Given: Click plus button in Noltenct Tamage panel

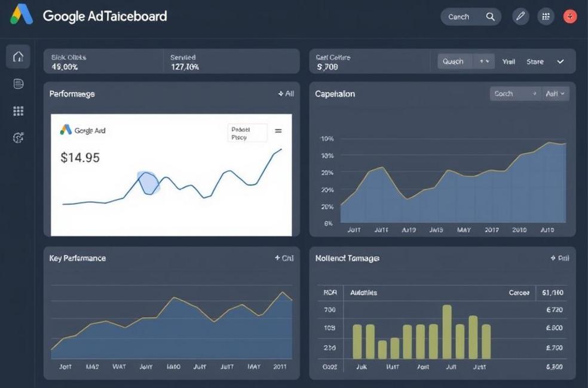Looking at the screenshot, I should (559, 258).
